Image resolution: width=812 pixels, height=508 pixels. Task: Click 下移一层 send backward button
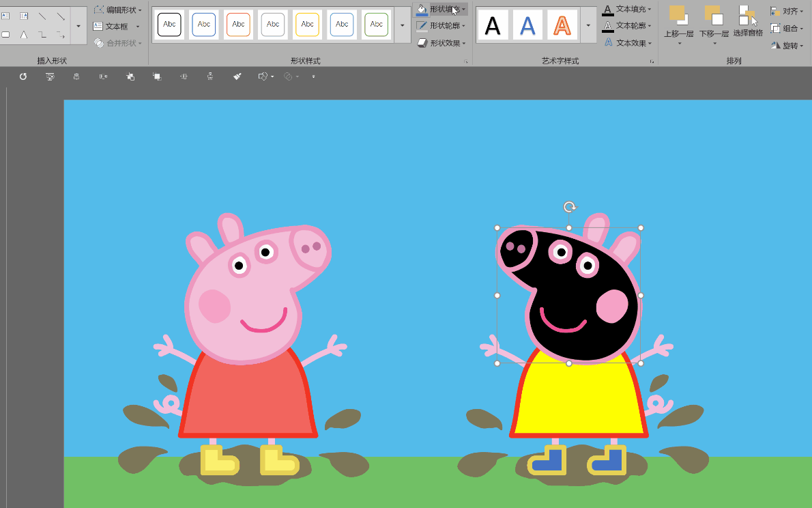pyautogui.click(x=714, y=25)
